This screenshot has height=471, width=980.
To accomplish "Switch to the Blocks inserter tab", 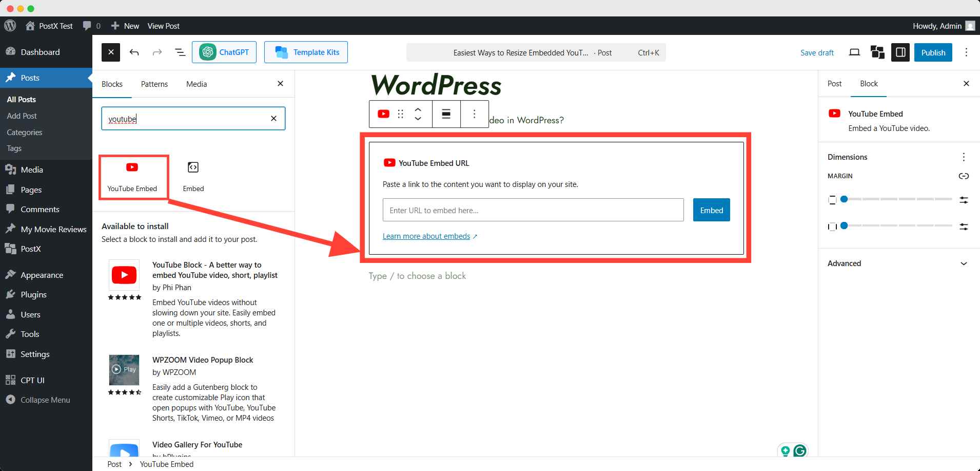I will 112,84.
